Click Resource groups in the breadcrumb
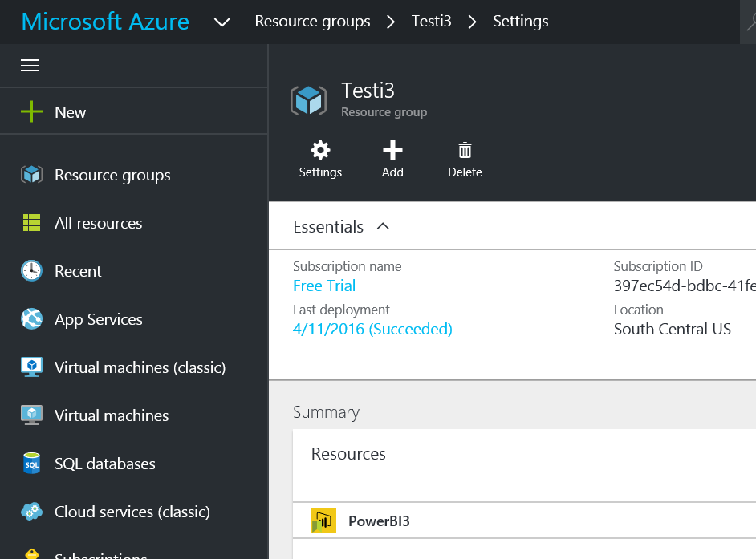This screenshot has height=559, width=756. (x=312, y=22)
